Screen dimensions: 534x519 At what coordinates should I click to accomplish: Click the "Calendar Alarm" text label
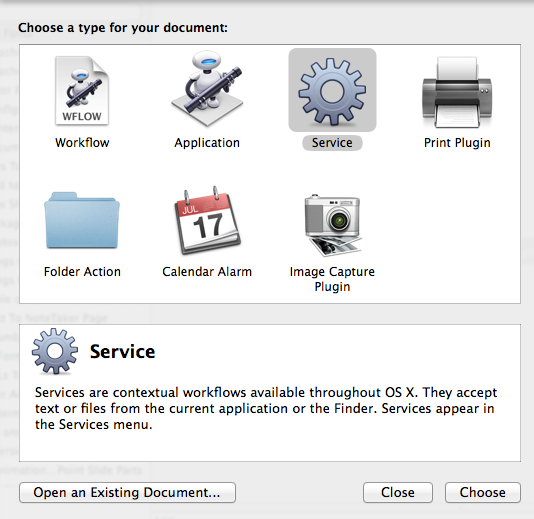pos(207,272)
